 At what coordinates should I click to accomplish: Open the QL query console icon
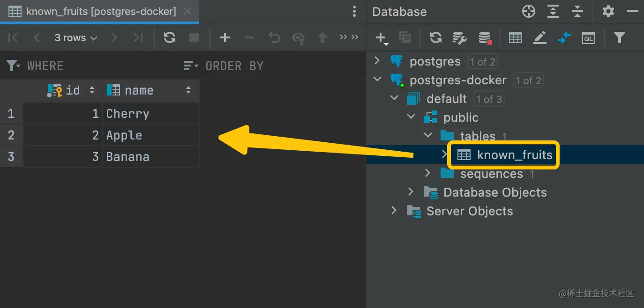[x=589, y=37]
